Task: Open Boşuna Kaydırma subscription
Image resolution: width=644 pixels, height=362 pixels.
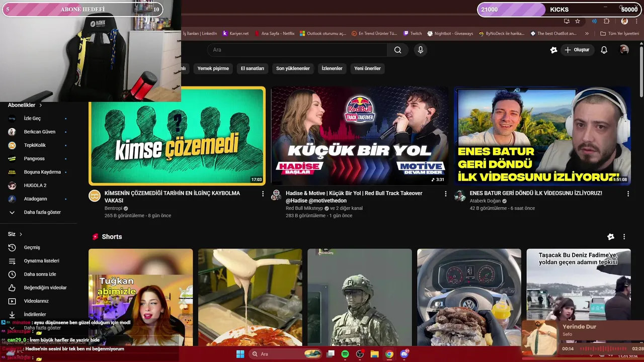Action: click(38, 172)
